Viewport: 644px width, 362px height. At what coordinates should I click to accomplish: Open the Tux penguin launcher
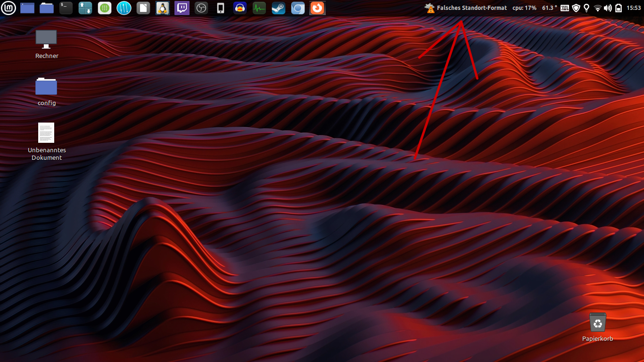click(x=163, y=8)
